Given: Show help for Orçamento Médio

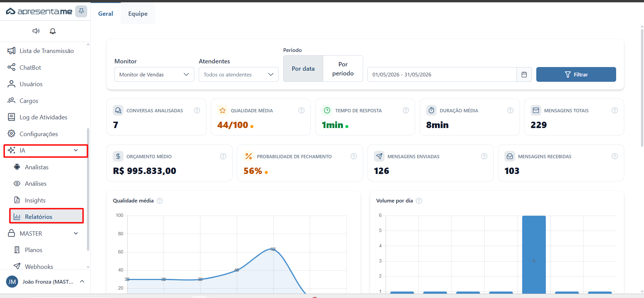Looking at the screenshot, I should [x=223, y=156].
